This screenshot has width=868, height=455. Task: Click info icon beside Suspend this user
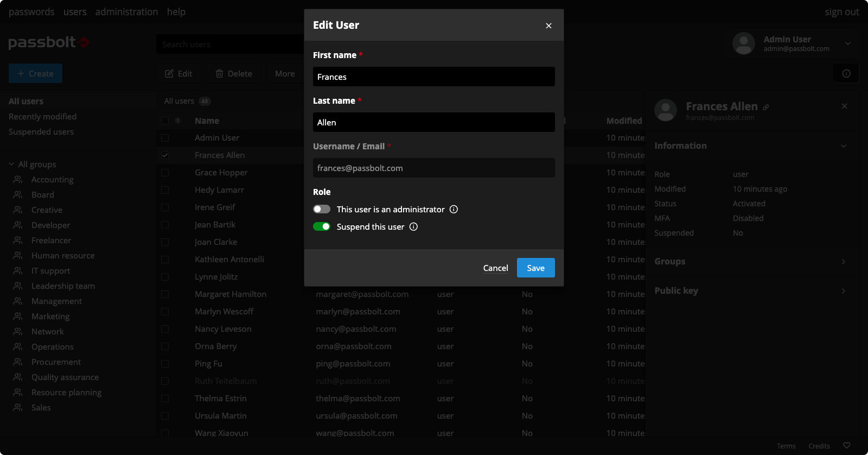pos(413,227)
